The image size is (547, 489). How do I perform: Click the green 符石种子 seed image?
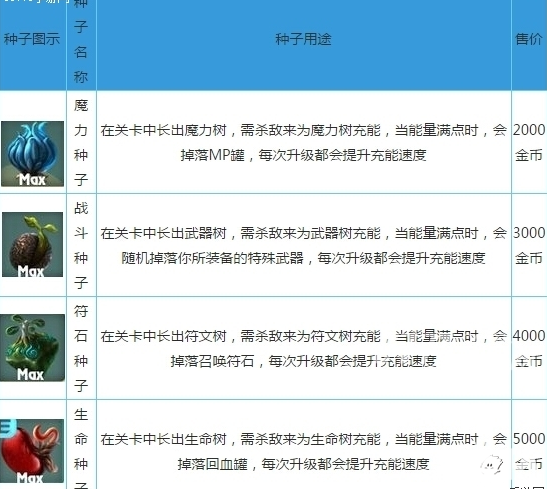32,348
